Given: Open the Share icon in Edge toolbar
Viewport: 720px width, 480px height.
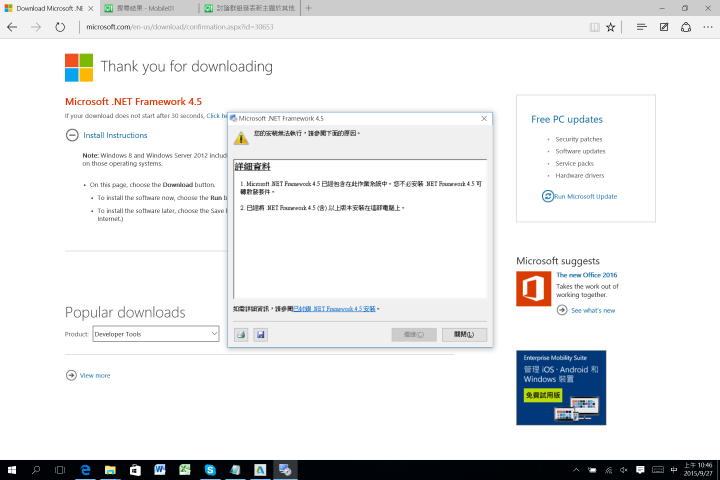Looking at the screenshot, I should pyautogui.click(x=686, y=27).
